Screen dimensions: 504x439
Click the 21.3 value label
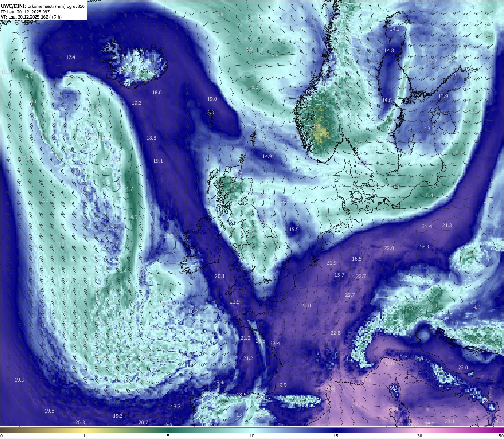tap(447, 226)
